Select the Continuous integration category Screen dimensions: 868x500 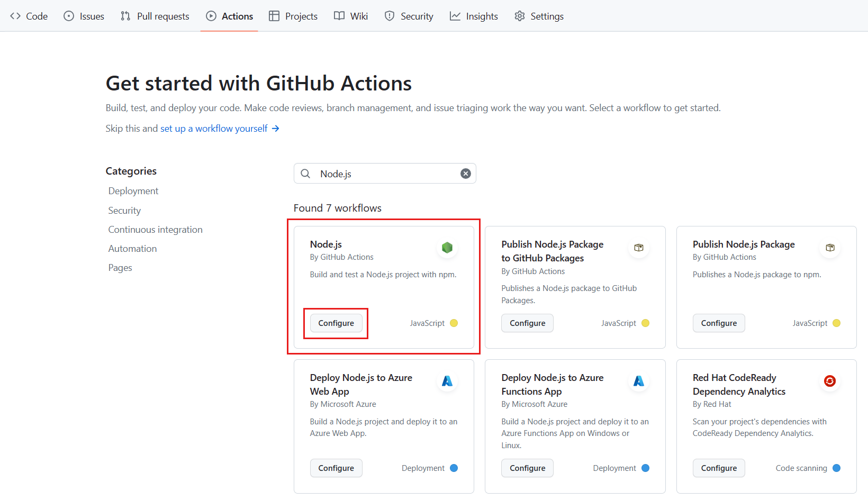point(155,229)
